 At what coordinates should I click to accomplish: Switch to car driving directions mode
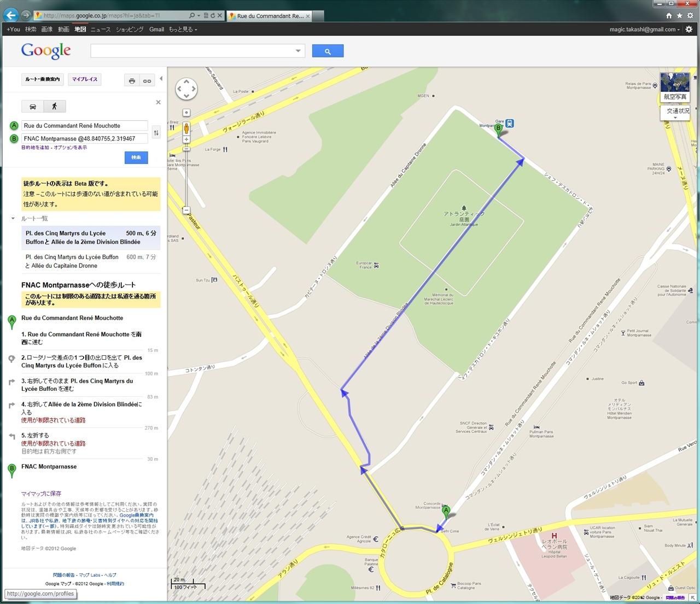[x=33, y=107]
